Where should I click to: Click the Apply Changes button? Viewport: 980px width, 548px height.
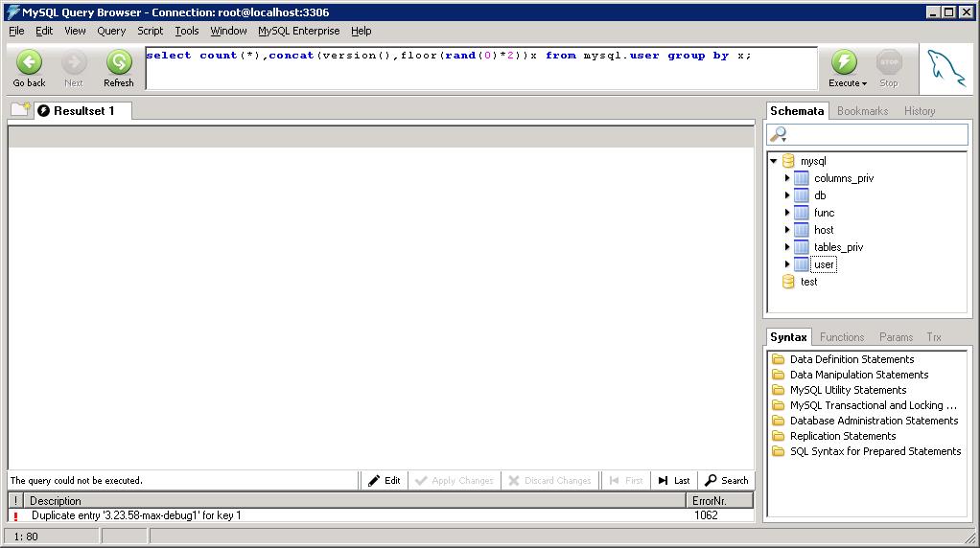coord(455,481)
